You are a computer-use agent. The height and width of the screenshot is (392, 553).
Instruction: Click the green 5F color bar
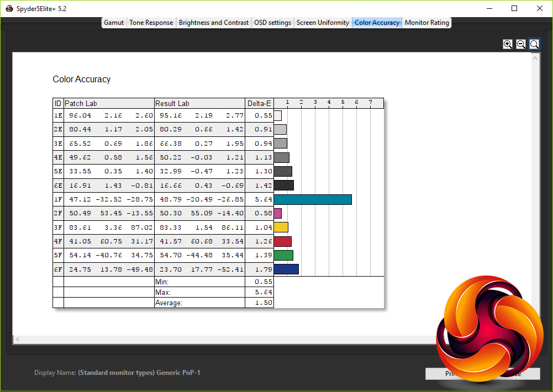coord(283,255)
